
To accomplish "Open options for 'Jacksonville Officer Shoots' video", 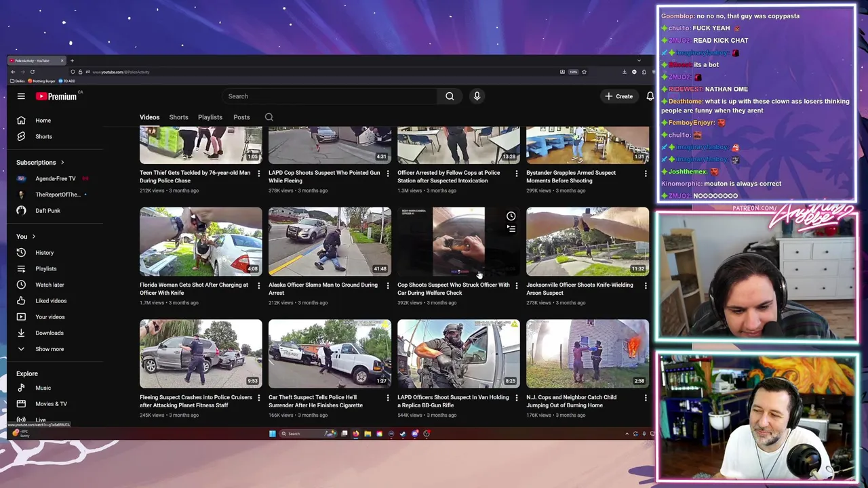I will coord(645,287).
